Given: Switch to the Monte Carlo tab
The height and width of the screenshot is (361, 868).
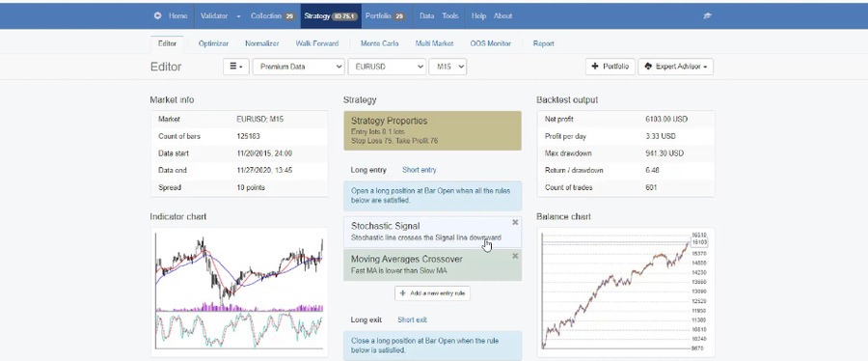Looking at the screenshot, I should (x=380, y=43).
